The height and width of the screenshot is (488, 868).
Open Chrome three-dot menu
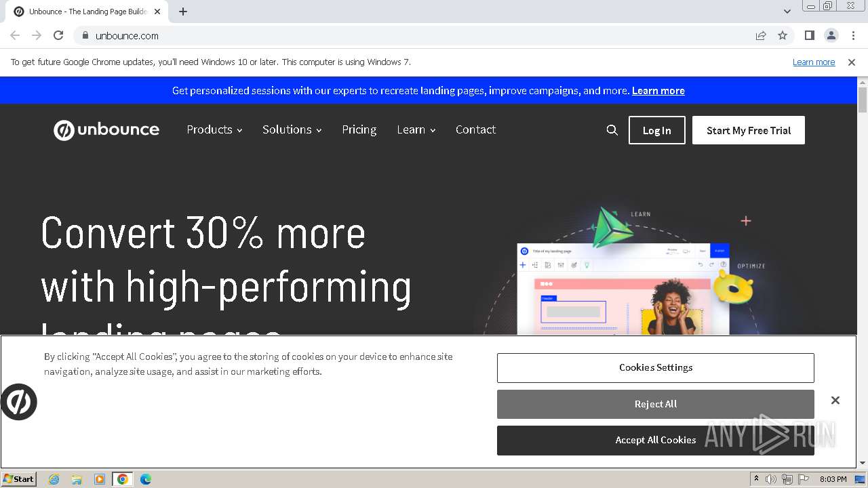pos(852,35)
